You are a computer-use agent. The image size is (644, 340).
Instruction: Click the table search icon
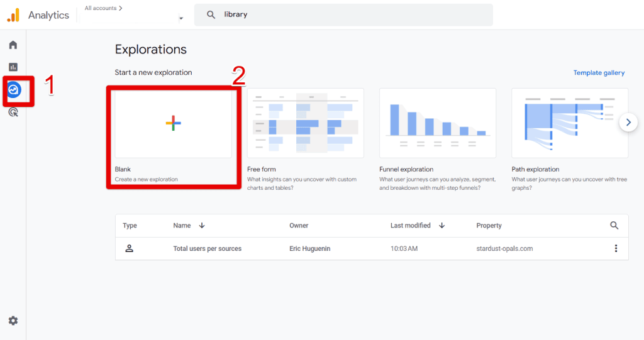(x=614, y=226)
